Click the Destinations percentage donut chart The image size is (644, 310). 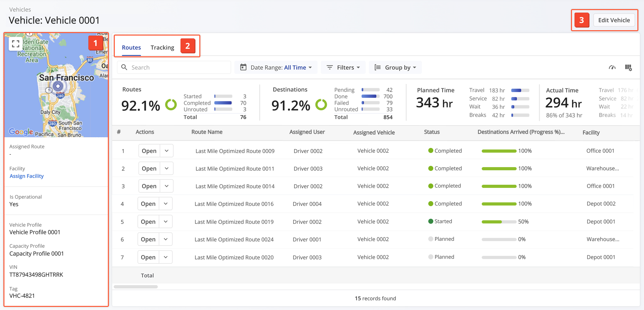321,105
